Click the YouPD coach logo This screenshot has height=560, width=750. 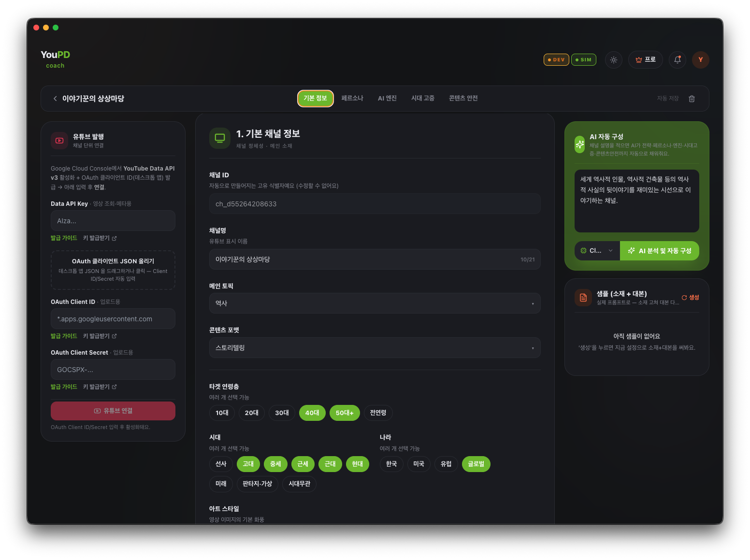click(x=55, y=59)
